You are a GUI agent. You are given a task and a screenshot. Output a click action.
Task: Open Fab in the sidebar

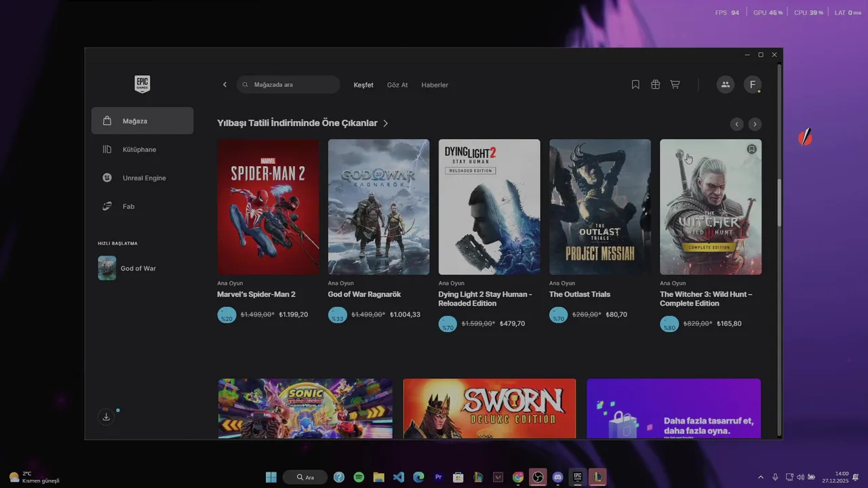pos(142,206)
